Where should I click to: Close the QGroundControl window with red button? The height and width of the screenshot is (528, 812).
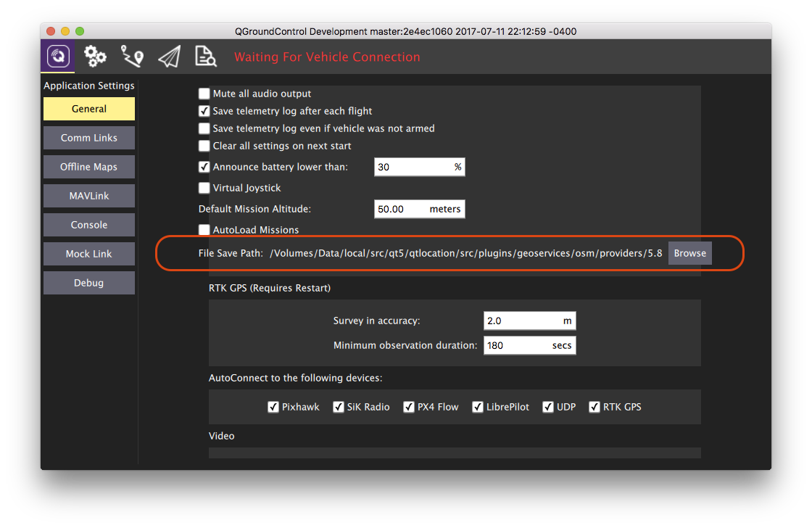[x=51, y=31]
